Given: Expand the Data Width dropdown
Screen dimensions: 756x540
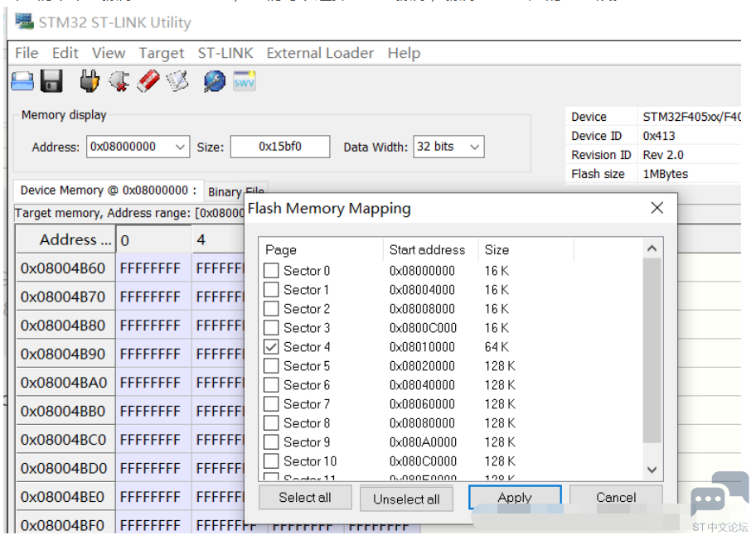Looking at the screenshot, I should 474,147.
